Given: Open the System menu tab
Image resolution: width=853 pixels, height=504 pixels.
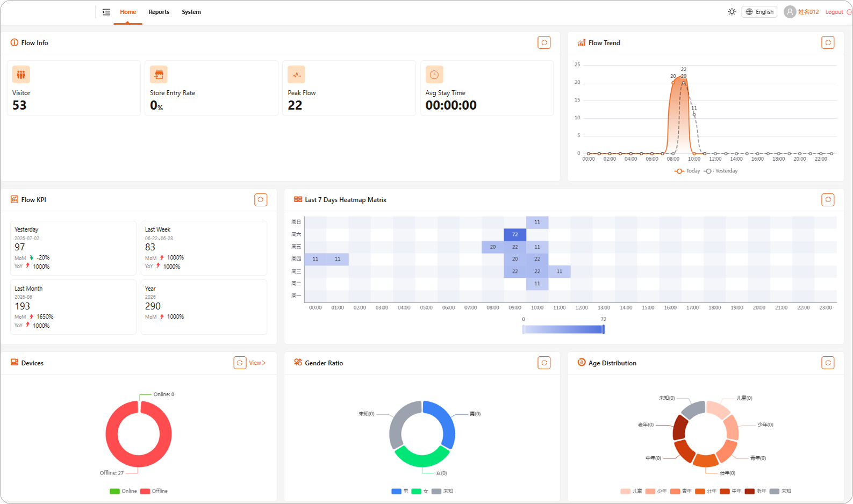Looking at the screenshot, I should pyautogui.click(x=191, y=12).
